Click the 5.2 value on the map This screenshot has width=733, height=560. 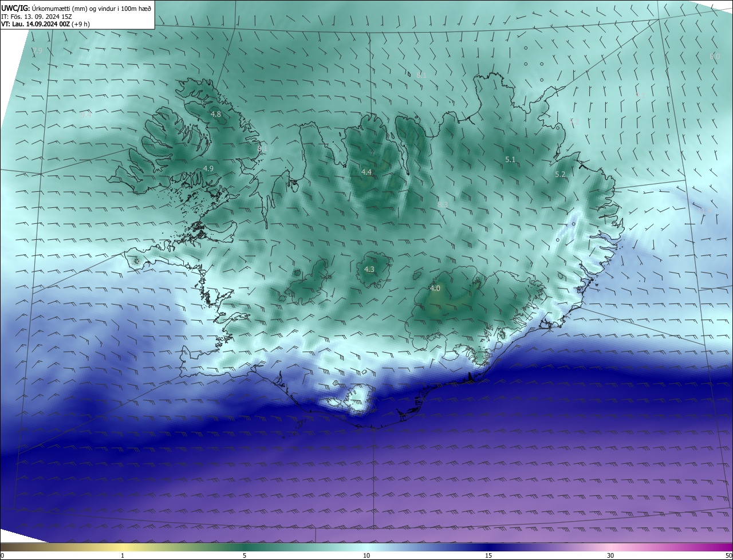tap(560, 175)
